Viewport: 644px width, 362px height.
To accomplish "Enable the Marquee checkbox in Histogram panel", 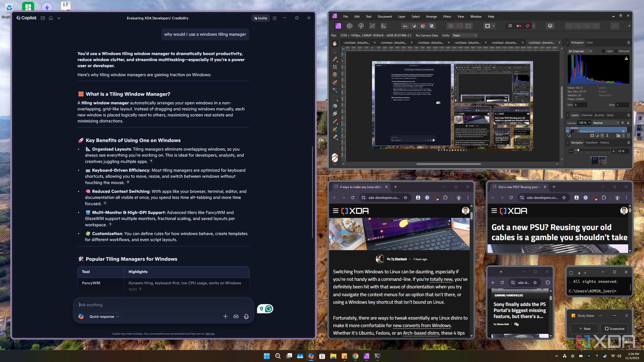I will 616,51.
